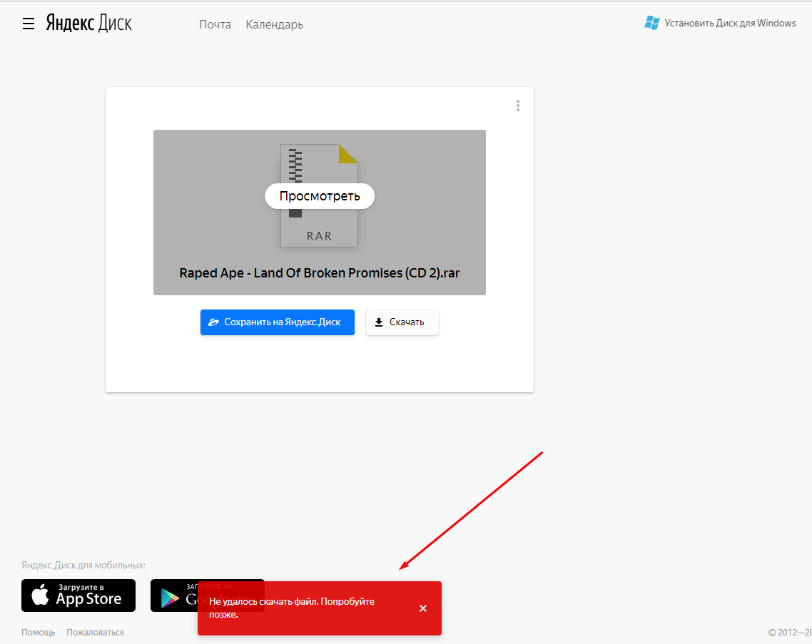This screenshot has height=644, width=812.
Task: Click the Просмотреть button
Action: [x=320, y=196]
